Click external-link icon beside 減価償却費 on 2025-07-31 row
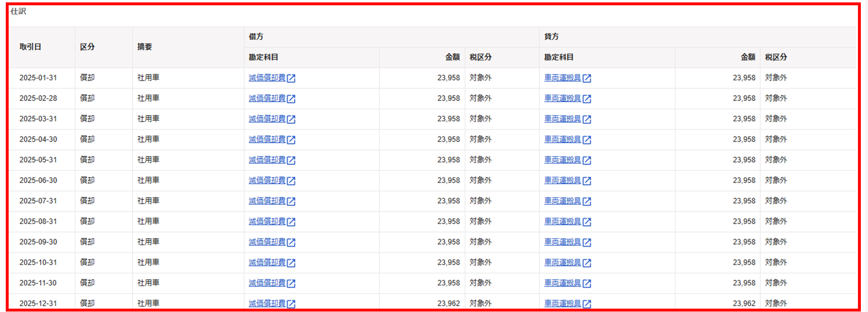The image size is (868, 312). tap(291, 202)
